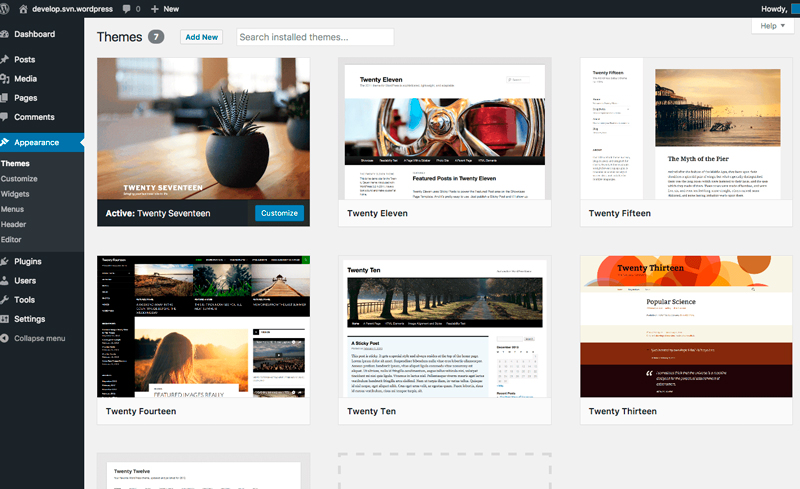Open the Widgets submenu item
Screen dimensions: 800x489
tap(15, 194)
